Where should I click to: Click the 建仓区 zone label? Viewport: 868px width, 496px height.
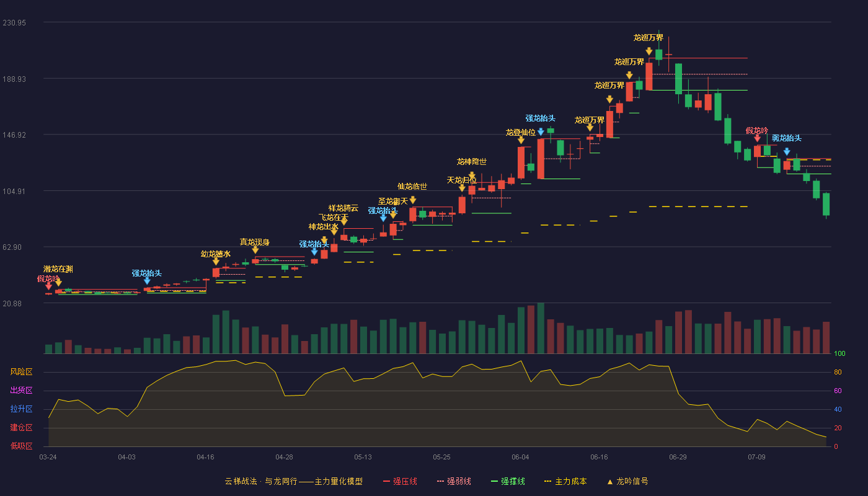click(21, 428)
